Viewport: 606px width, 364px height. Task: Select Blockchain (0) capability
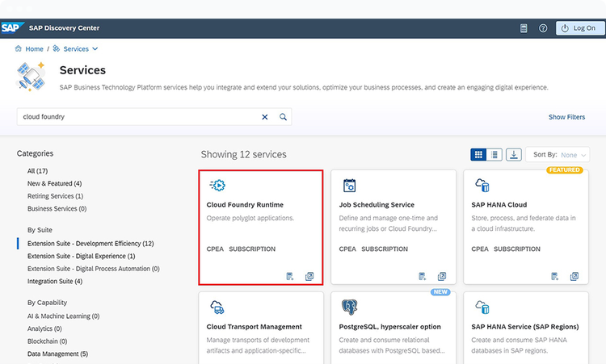point(47,341)
